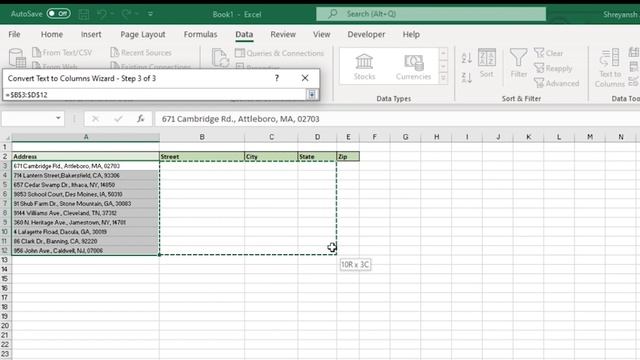Close the Convert Text to Columns Wizard

click(305, 78)
